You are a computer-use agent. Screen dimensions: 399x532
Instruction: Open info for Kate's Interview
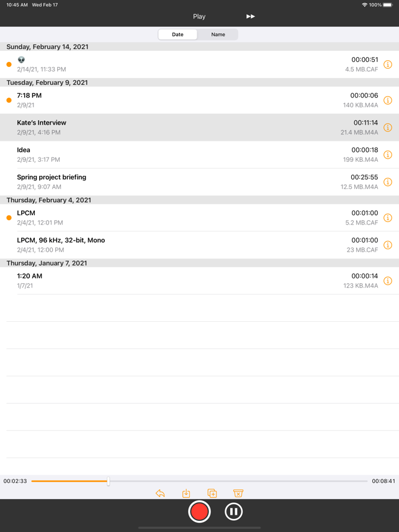pyautogui.click(x=388, y=128)
